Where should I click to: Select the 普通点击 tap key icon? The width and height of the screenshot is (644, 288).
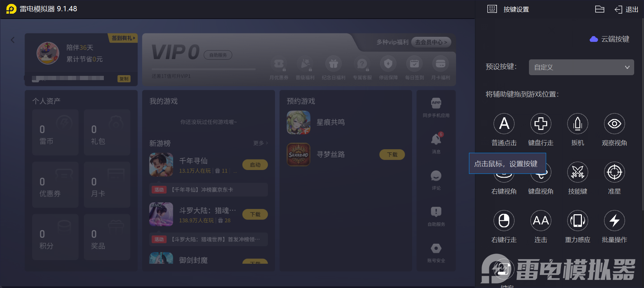coord(504,124)
